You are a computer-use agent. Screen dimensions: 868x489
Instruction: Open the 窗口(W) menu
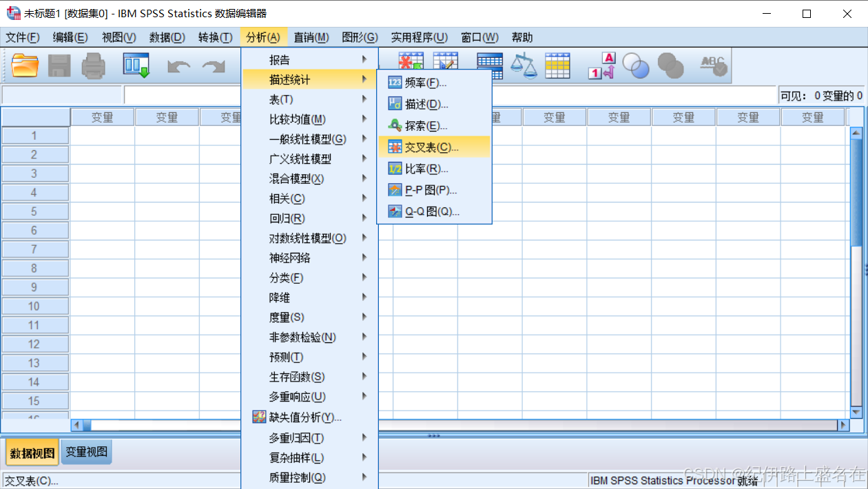(x=480, y=37)
